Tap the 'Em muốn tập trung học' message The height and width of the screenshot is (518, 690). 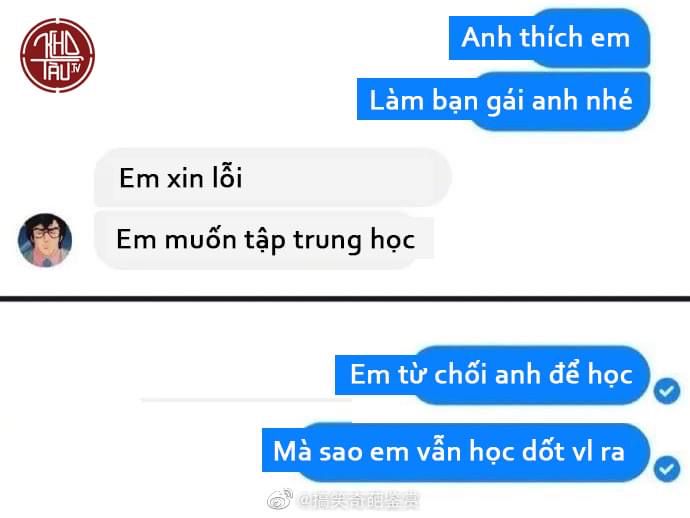point(264,240)
